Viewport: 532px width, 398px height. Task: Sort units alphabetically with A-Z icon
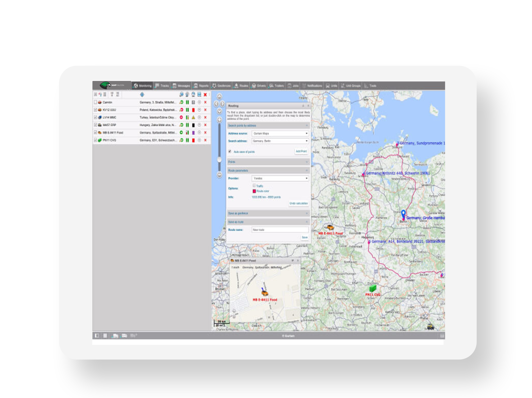click(x=100, y=94)
